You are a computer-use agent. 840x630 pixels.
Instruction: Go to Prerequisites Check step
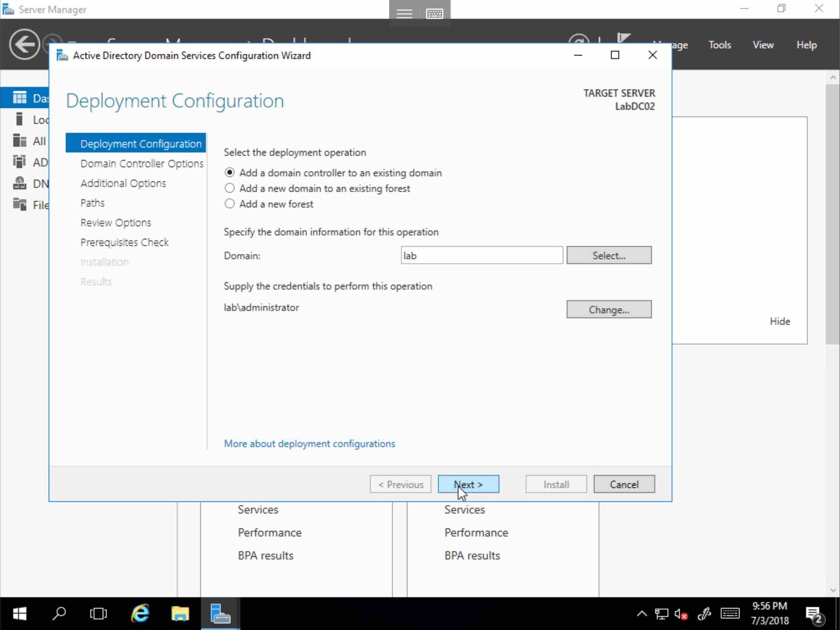(124, 243)
